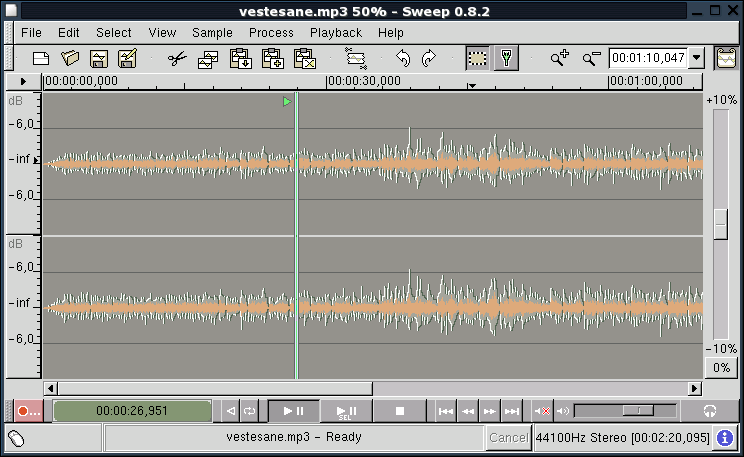This screenshot has width=744, height=457.
Task: Click the Redo arrow icon
Action: pyautogui.click(x=429, y=59)
